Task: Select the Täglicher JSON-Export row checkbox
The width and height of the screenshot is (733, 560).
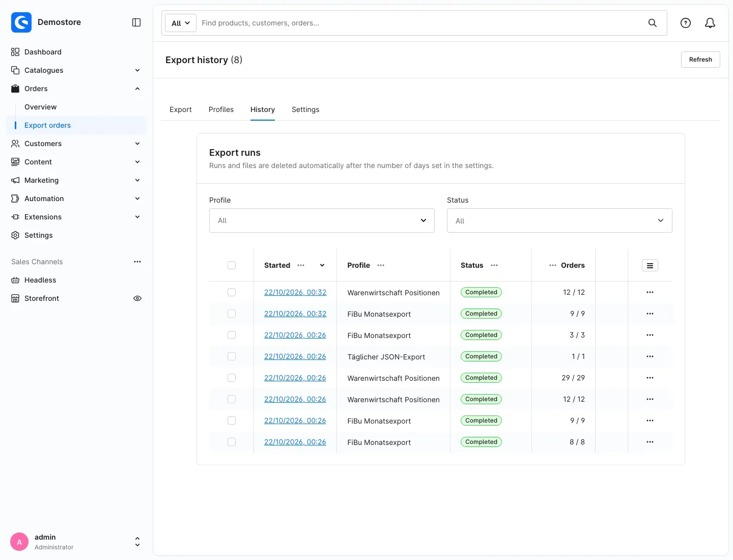Action: (x=232, y=356)
